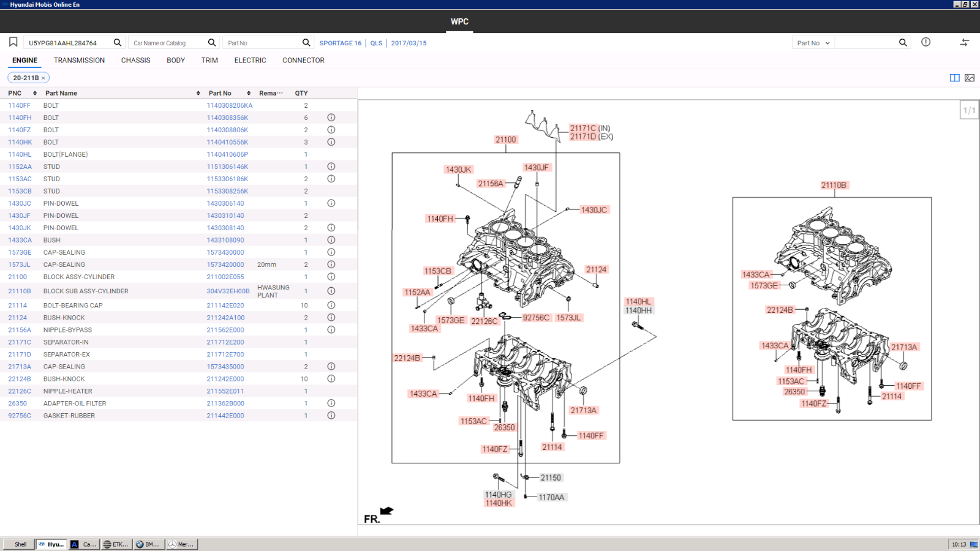The image size is (980, 551).
Task: Switch to image-only view icon
Action: [x=970, y=78]
